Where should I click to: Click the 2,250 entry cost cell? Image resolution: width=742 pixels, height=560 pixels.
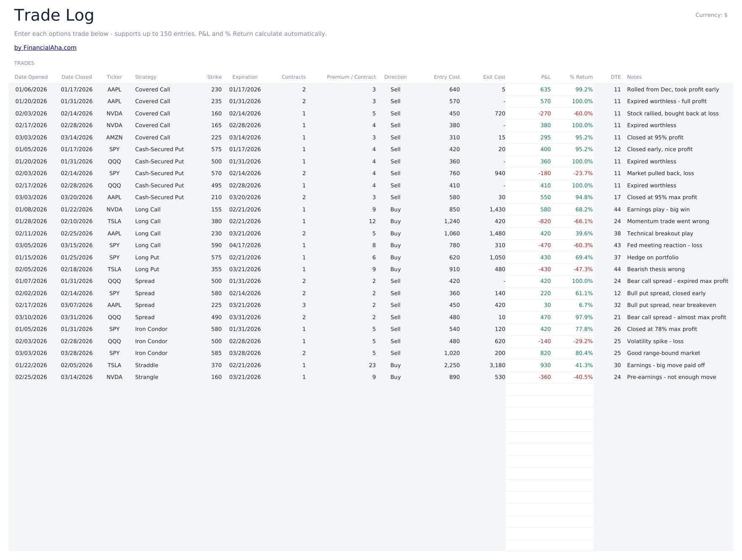tap(452, 365)
